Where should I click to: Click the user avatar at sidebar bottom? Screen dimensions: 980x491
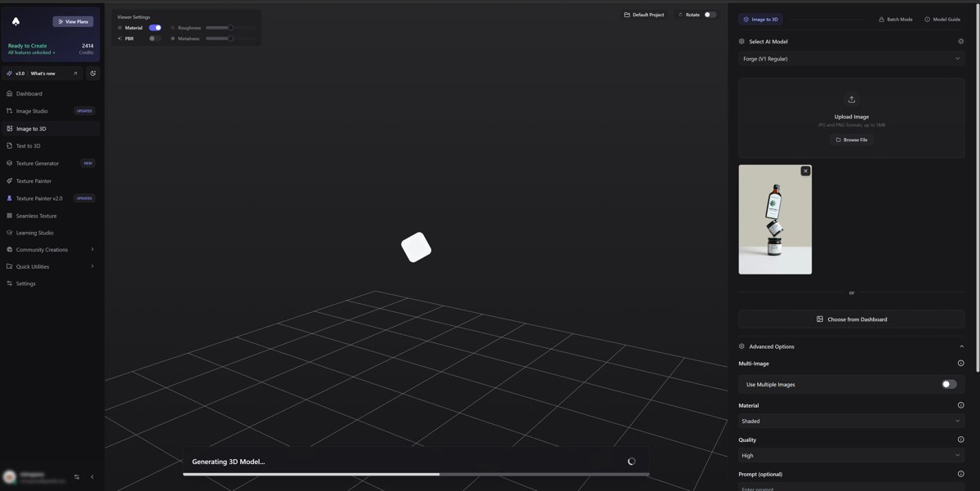point(9,477)
